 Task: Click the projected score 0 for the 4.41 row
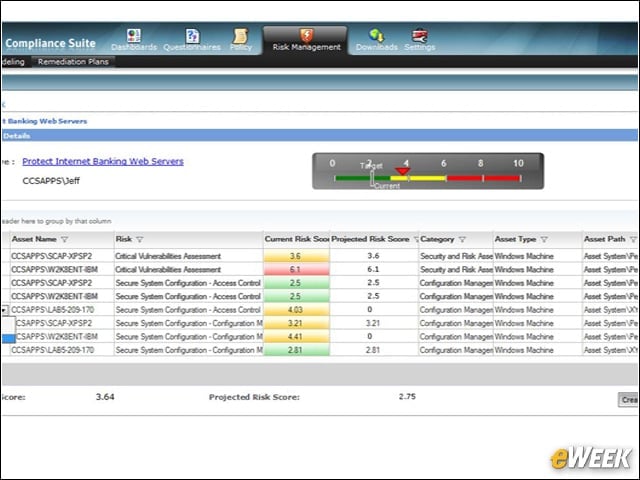(373, 337)
